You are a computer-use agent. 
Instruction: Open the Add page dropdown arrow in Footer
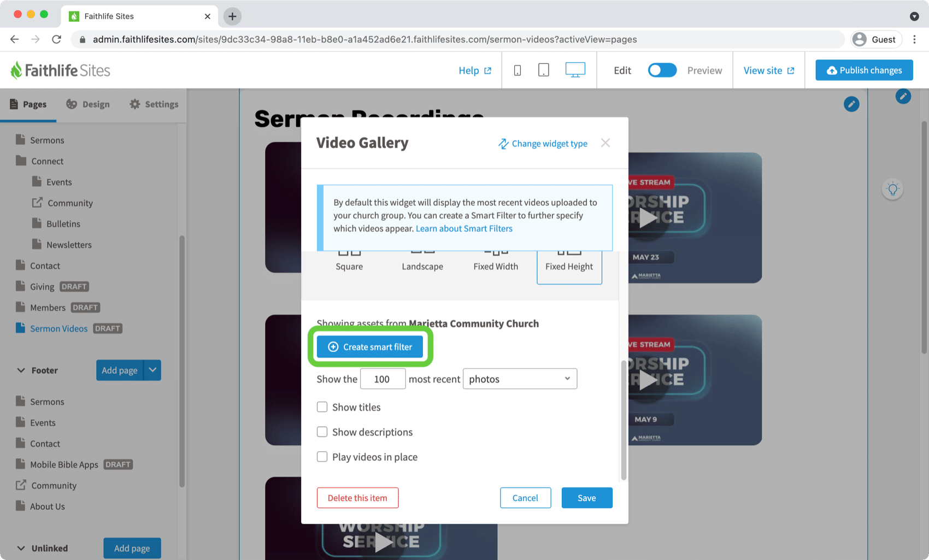click(x=152, y=370)
